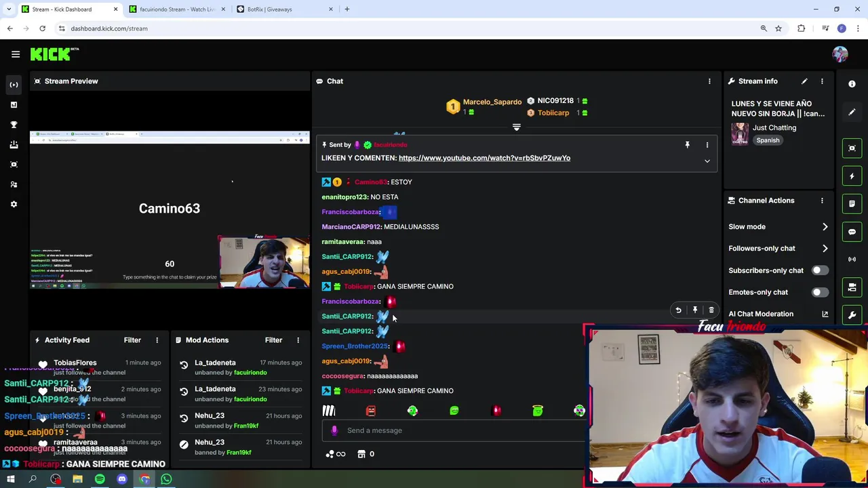
Task: Delete the hovered chat message
Action: coord(711,310)
